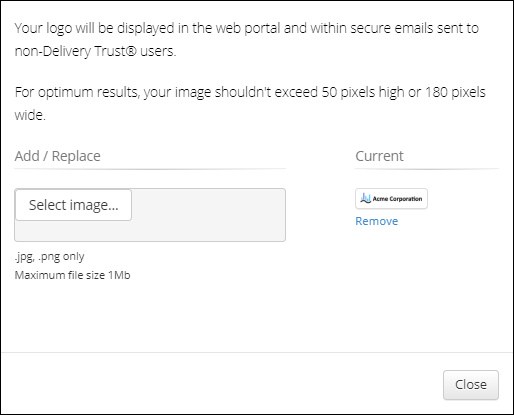Click the Acme Corporation text in the logo

tap(397, 199)
